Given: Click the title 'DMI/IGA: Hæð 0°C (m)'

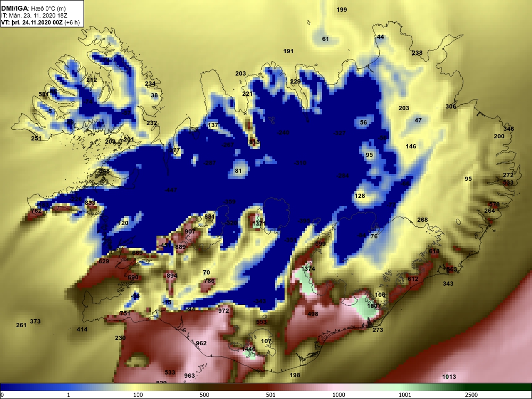Looking at the screenshot, I should click(33, 9).
